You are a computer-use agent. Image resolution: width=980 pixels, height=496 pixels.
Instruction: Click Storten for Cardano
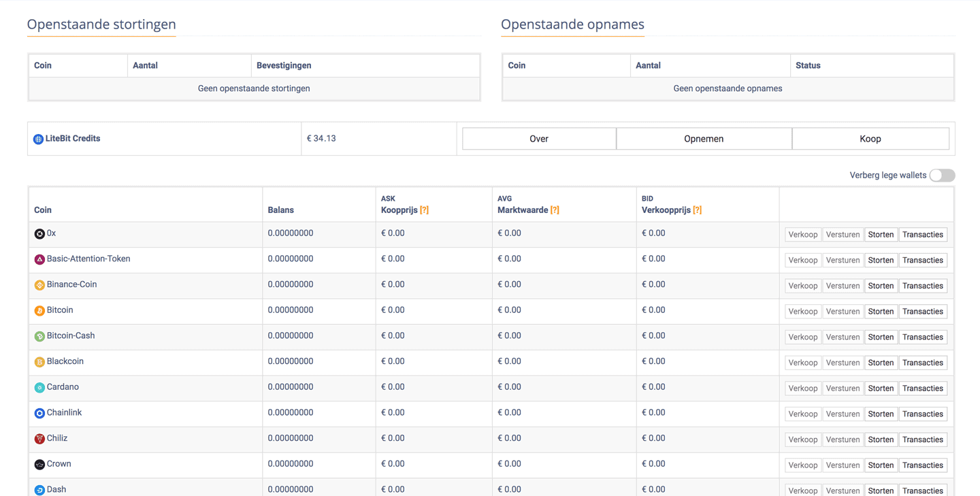[x=881, y=388]
